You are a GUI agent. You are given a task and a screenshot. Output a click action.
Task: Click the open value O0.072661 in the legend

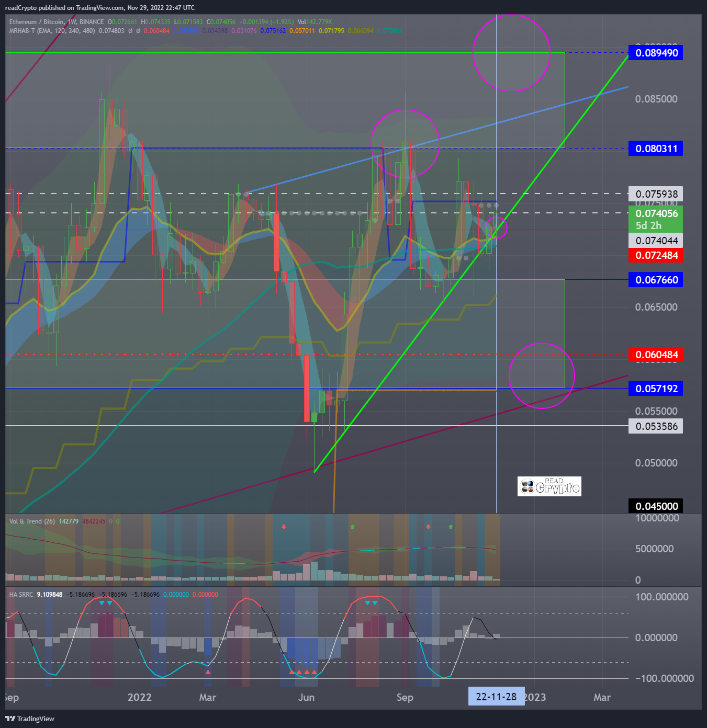[122, 22]
